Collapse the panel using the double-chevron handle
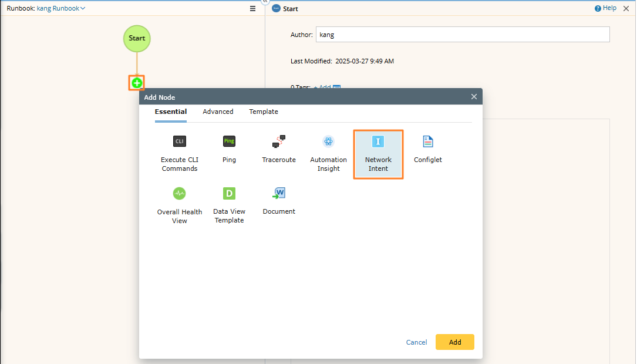Image resolution: width=637 pixels, height=364 pixels. 265,2
